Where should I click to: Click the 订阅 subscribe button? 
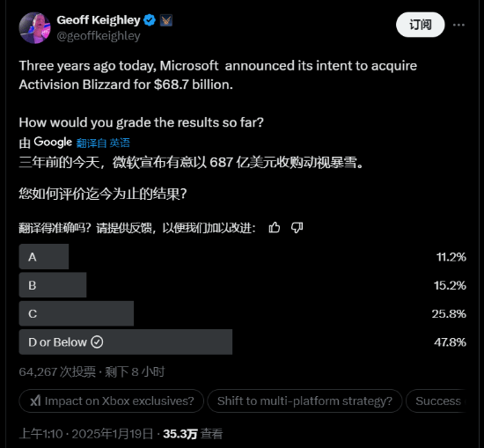point(421,25)
